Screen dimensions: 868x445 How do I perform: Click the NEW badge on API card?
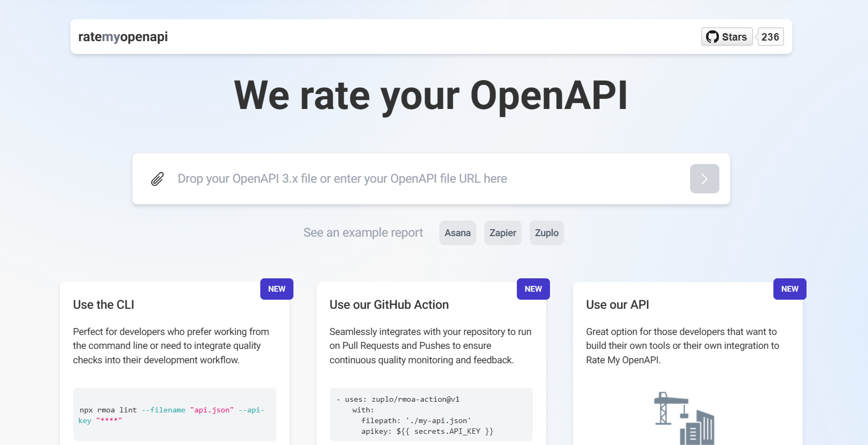(789, 289)
